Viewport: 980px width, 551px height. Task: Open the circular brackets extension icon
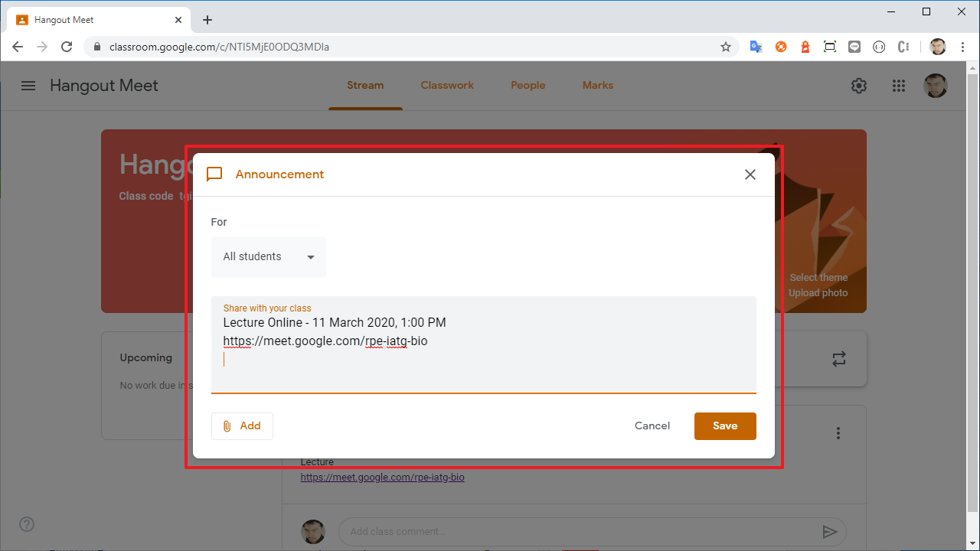tap(879, 47)
